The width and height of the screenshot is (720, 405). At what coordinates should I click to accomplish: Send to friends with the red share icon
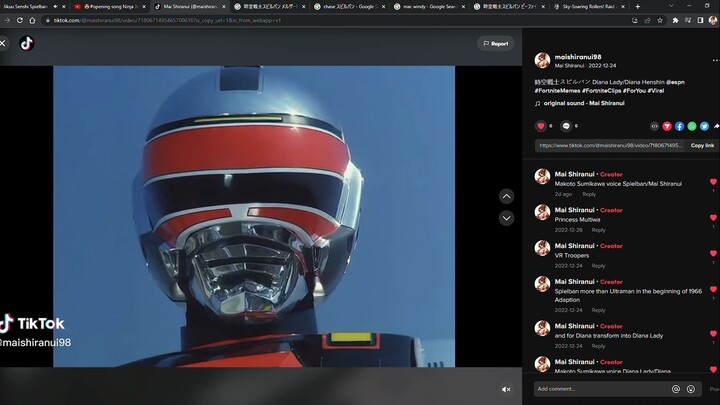[x=667, y=126]
